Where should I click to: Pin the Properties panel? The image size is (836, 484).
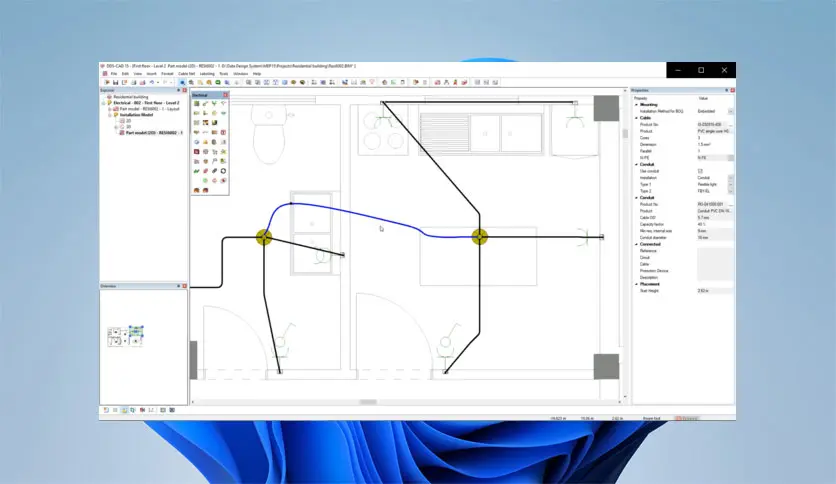726,91
